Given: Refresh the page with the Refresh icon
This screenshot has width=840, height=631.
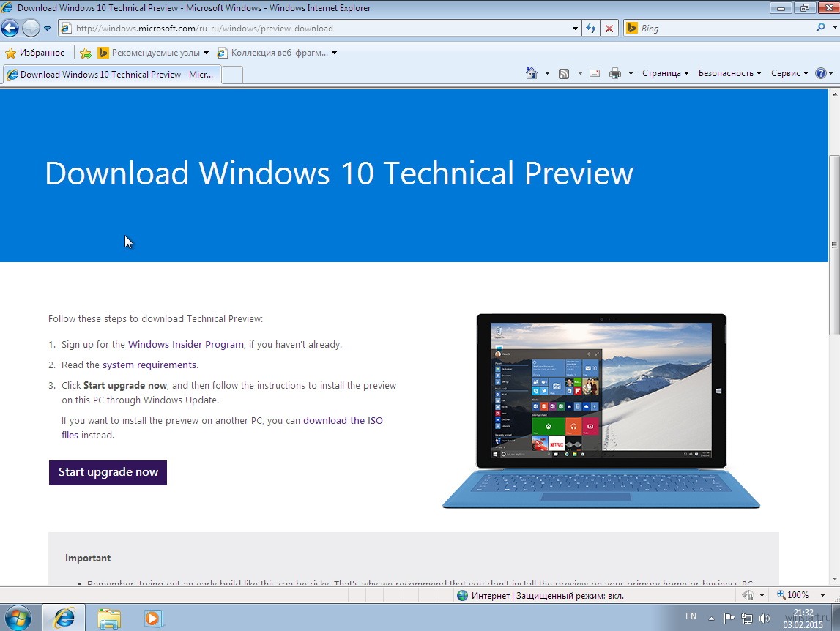Looking at the screenshot, I should (x=591, y=29).
